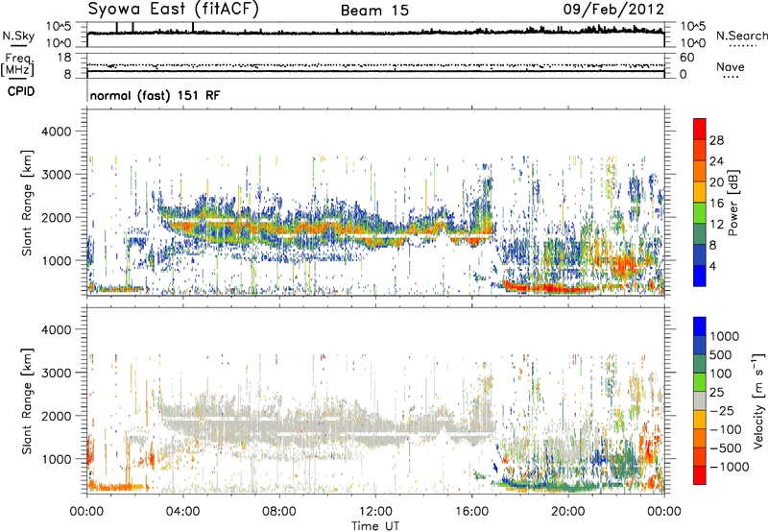Click the "25" label on the velocity colorbar
This screenshot has width=768, height=532.
716,393
